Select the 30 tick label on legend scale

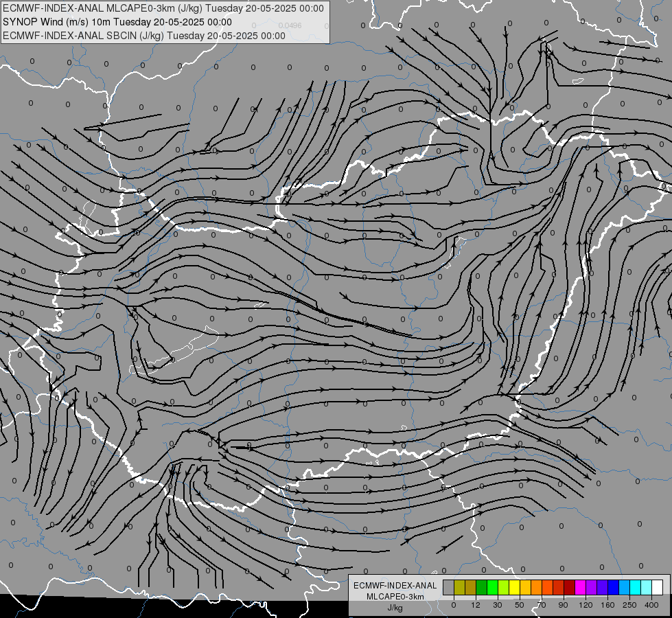click(498, 605)
